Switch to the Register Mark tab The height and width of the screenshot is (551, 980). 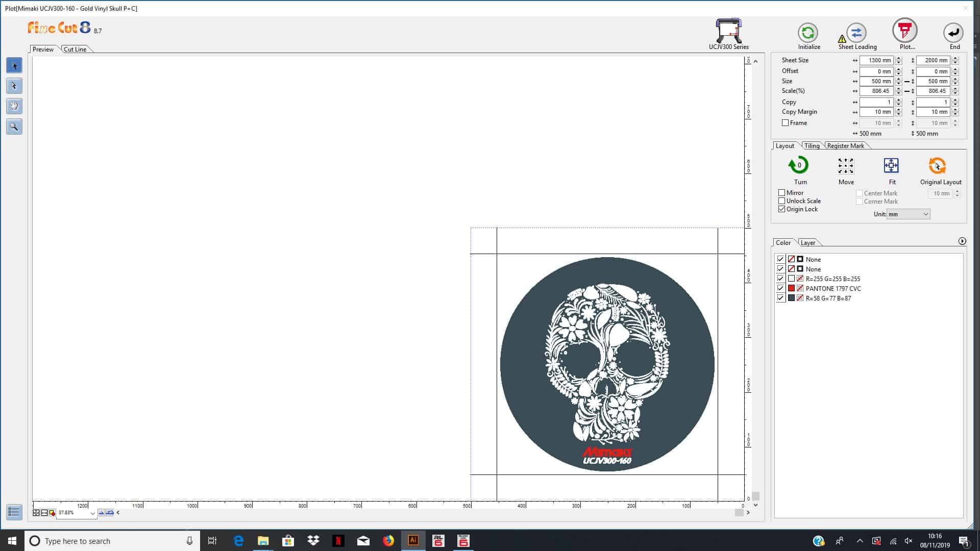coord(845,145)
